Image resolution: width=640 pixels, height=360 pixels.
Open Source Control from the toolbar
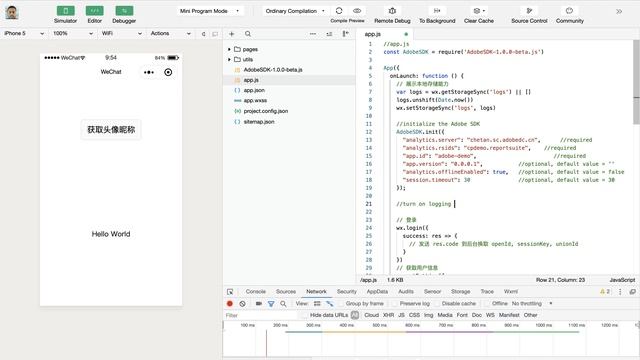click(529, 11)
